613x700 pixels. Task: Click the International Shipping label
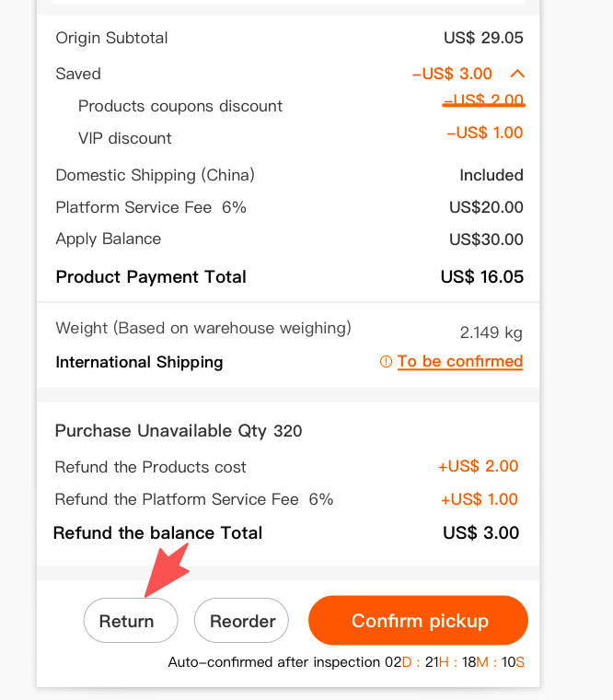(139, 362)
